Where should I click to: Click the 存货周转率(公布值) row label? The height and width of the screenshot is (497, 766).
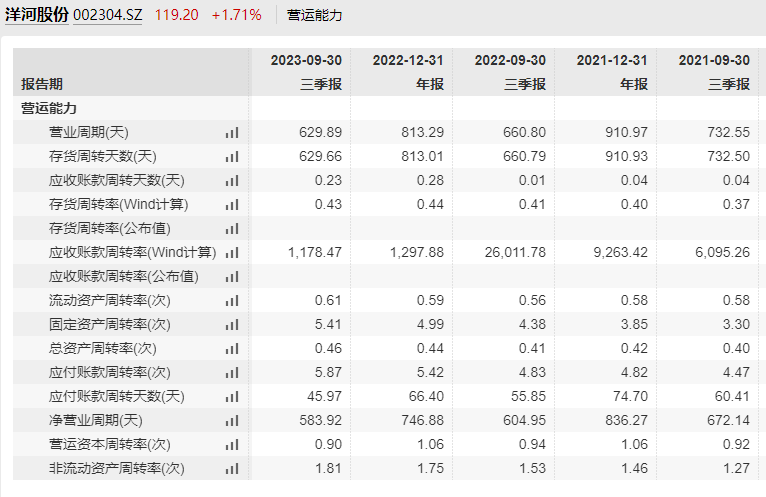tap(110, 228)
